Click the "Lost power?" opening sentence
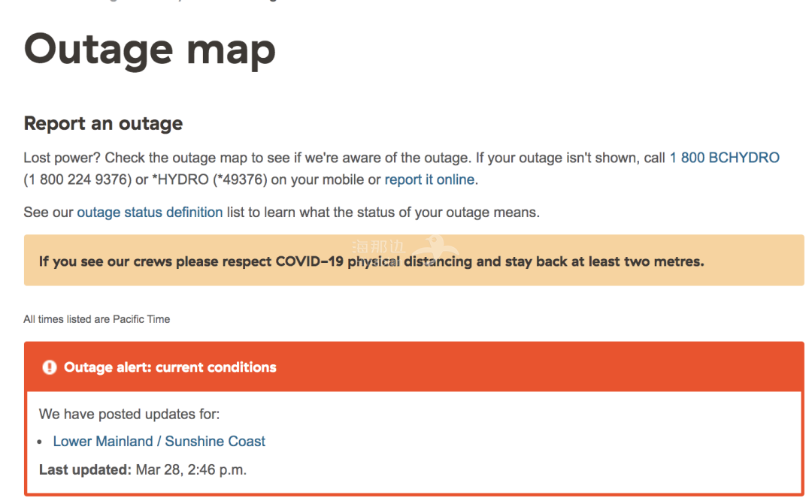 pos(62,158)
